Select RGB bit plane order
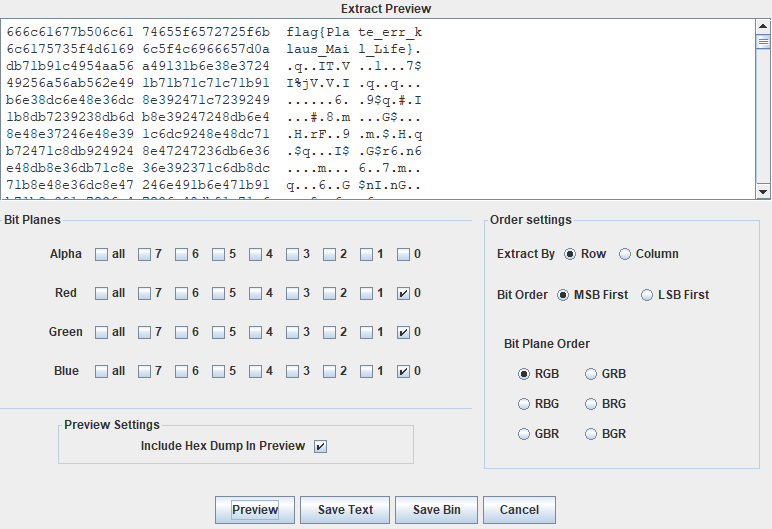This screenshot has height=529, width=772. click(524, 374)
